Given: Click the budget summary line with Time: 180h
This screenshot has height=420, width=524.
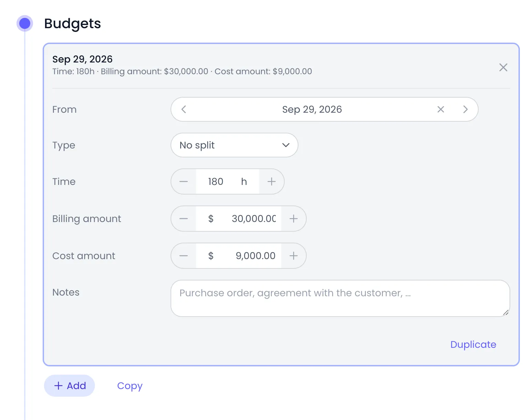Looking at the screenshot, I should tap(182, 71).
